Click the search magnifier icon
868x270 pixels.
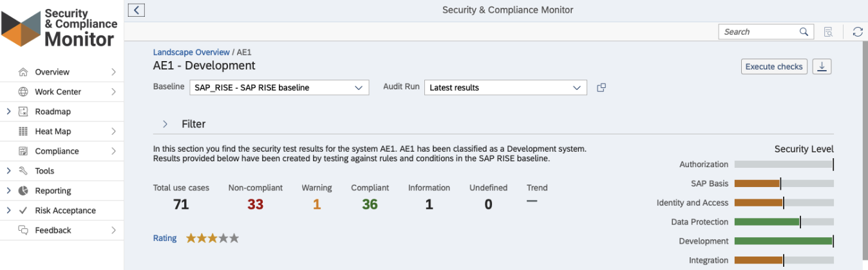[804, 32]
